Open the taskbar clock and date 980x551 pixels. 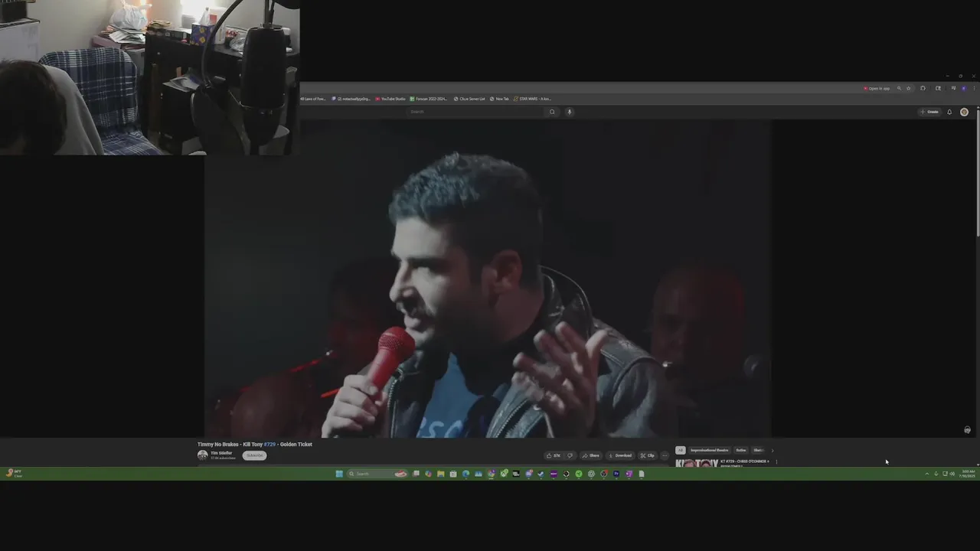tap(969, 474)
